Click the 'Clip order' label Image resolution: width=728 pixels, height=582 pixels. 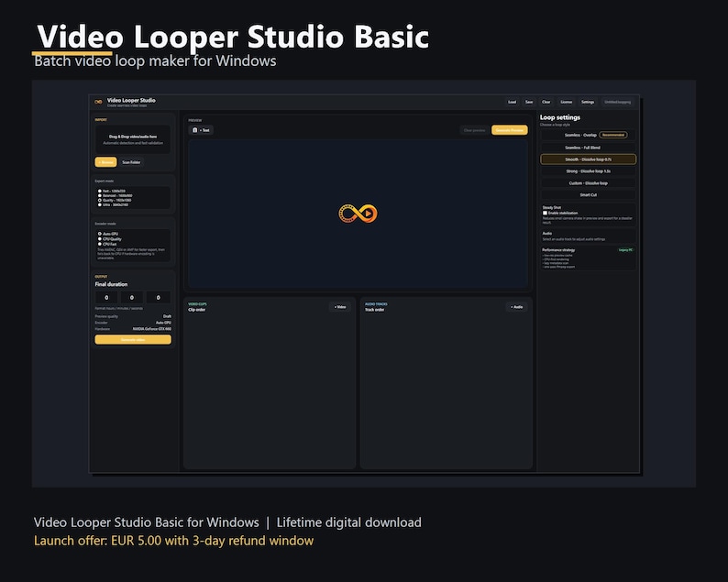[x=197, y=310]
